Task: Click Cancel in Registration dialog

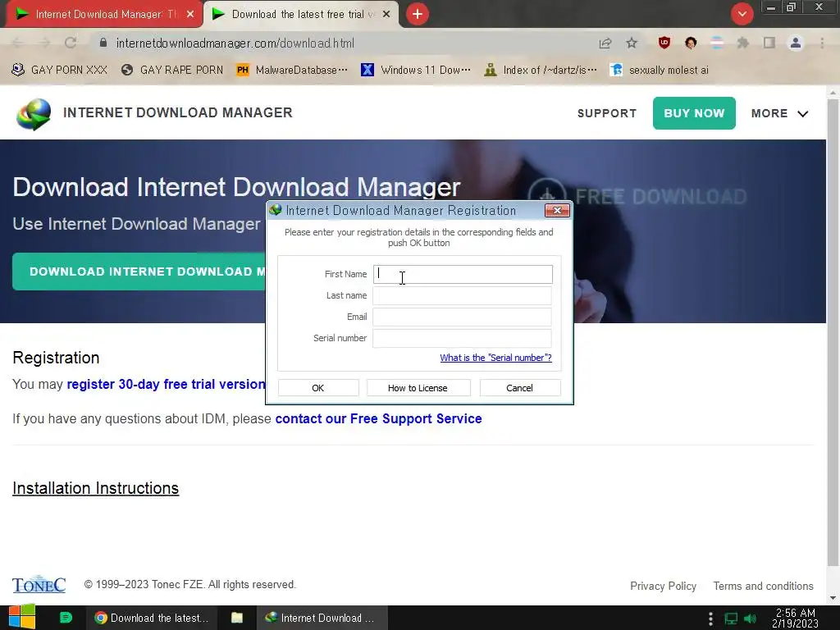Action: point(519,388)
